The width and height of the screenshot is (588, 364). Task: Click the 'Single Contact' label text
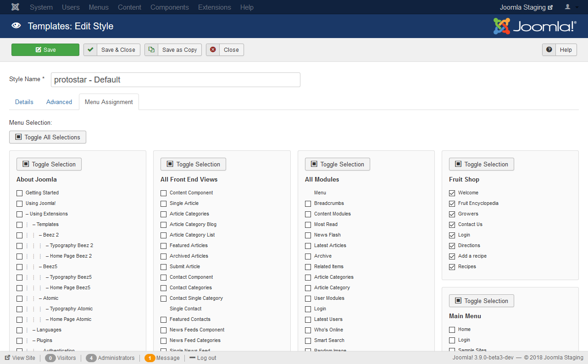tap(186, 309)
